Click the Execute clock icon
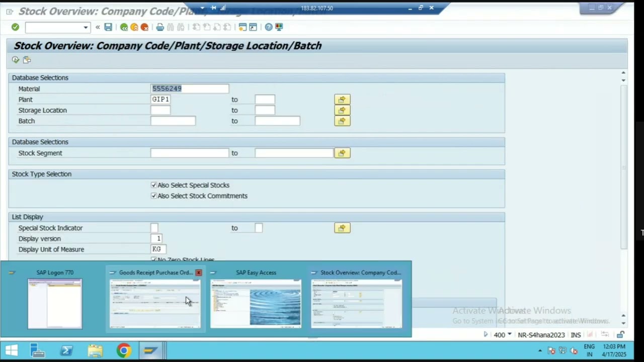Viewport: 644px width, 362px height. (x=16, y=60)
